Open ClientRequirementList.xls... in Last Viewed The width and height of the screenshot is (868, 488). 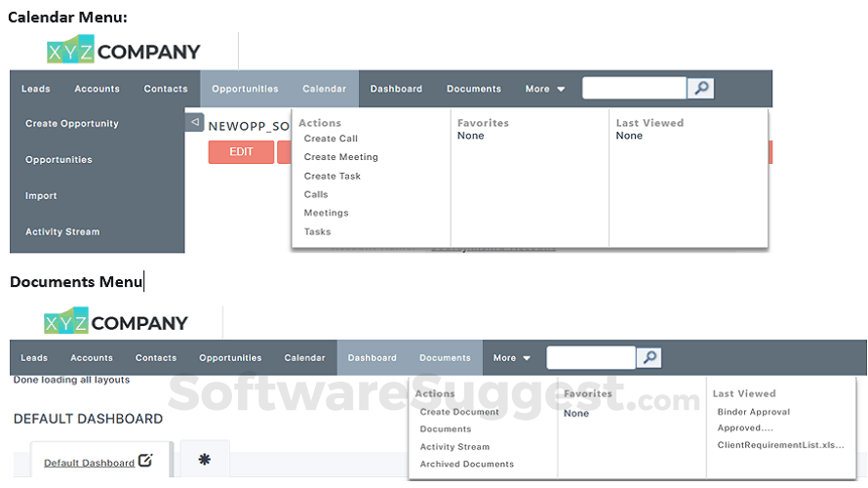780,445
